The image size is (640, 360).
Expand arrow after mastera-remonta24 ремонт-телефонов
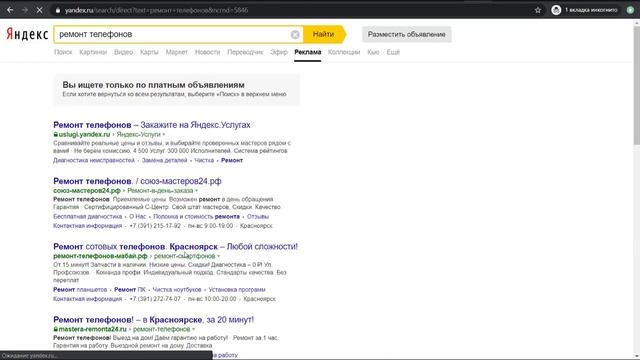[x=193, y=329]
